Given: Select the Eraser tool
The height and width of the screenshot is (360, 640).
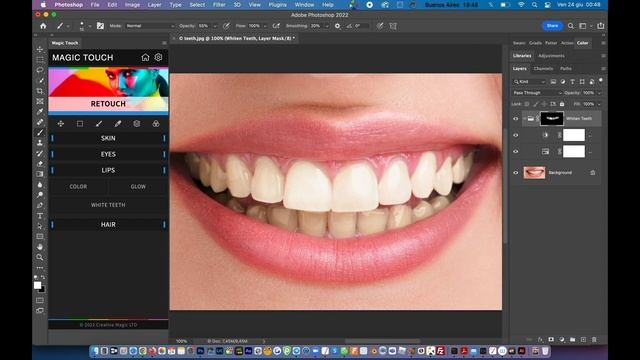Looking at the screenshot, I should point(40,164).
